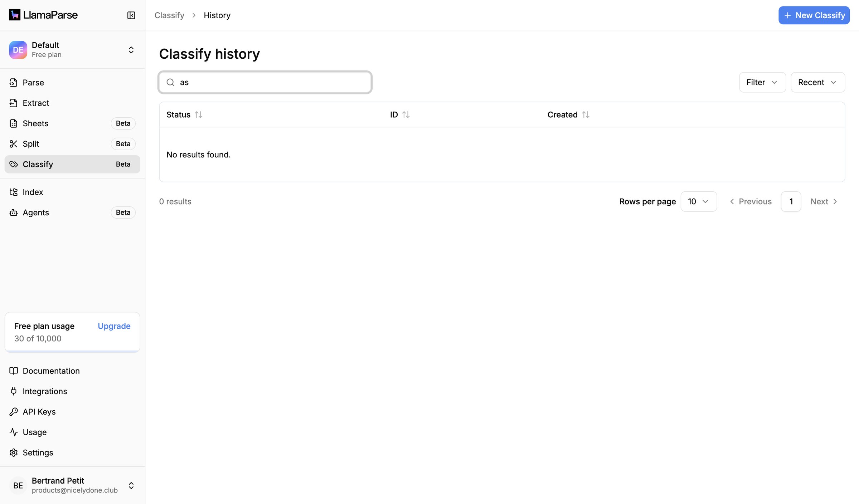Screen dimensions: 859x504
Task: Click the New Classify button
Action: (814, 15)
